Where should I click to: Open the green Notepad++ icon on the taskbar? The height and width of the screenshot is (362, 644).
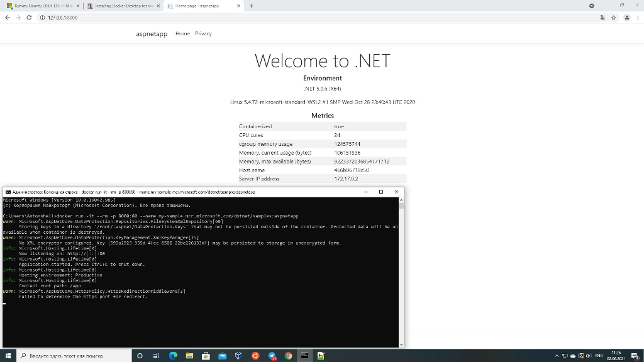coord(321,356)
